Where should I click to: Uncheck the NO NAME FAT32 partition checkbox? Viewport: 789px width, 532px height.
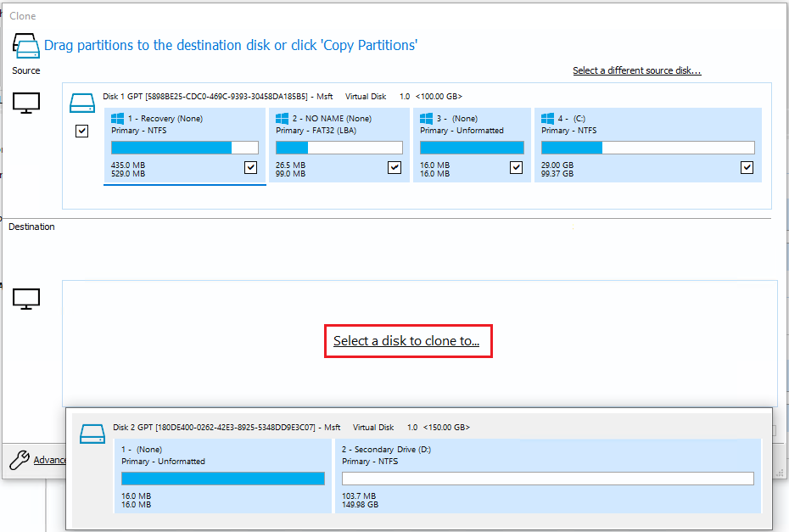click(x=394, y=167)
